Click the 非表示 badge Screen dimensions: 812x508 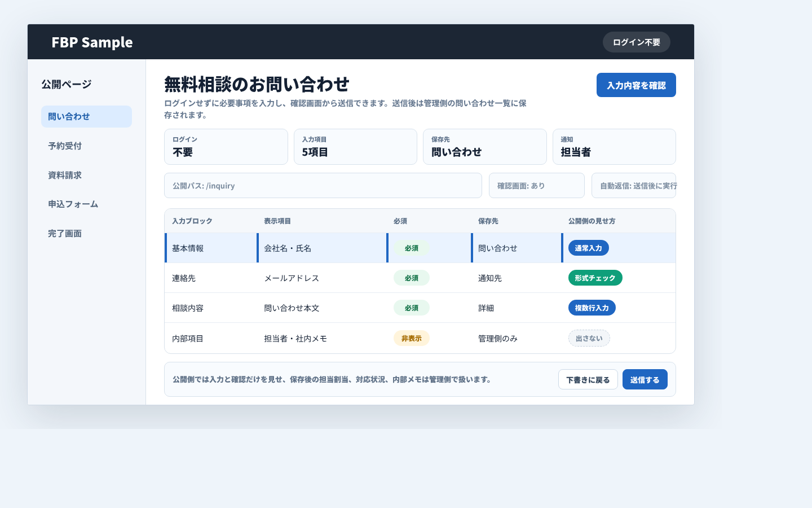[411, 338]
